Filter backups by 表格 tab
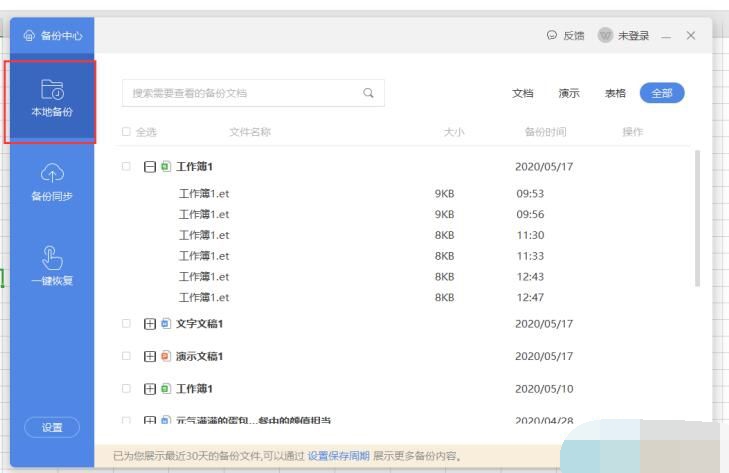 click(x=615, y=93)
